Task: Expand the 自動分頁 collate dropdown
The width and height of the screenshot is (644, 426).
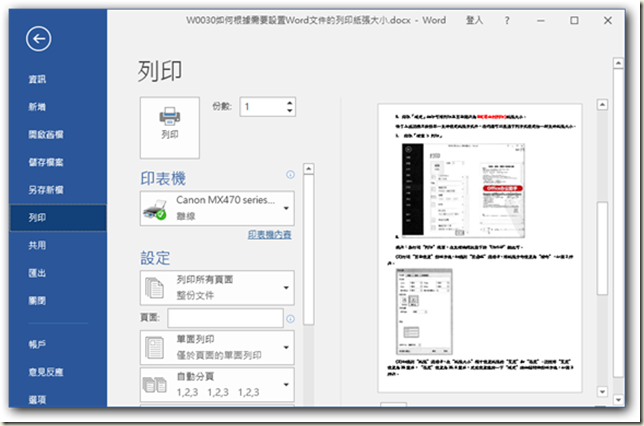Action: pyautogui.click(x=217, y=385)
